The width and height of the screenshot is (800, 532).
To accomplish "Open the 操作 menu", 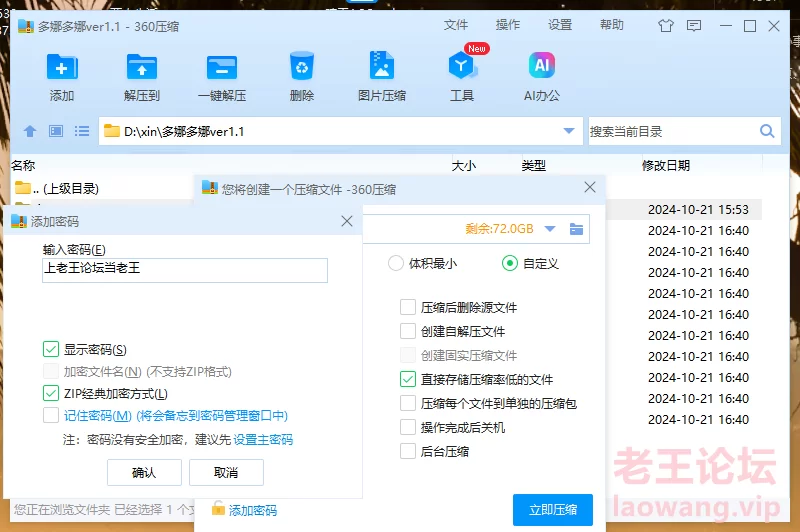I will 508,25.
